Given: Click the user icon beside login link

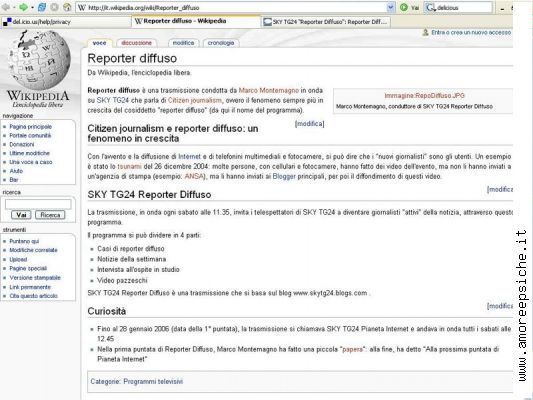Looking at the screenshot, I should click(x=425, y=32).
